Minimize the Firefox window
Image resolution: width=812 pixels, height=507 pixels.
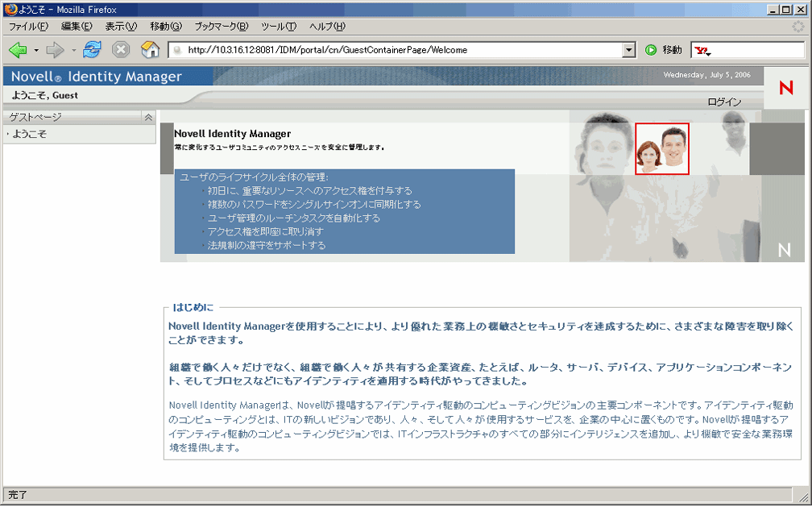pyautogui.click(x=773, y=10)
